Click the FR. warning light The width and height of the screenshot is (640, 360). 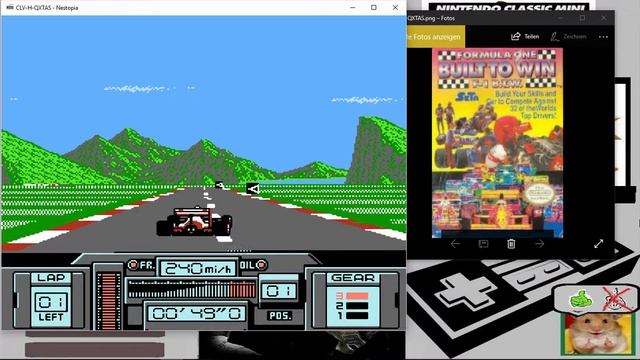[133, 265]
